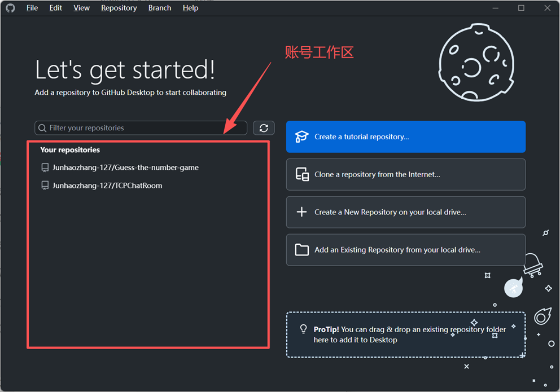The height and width of the screenshot is (392, 560).
Task: Open the Edit menu
Action: tap(55, 8)
